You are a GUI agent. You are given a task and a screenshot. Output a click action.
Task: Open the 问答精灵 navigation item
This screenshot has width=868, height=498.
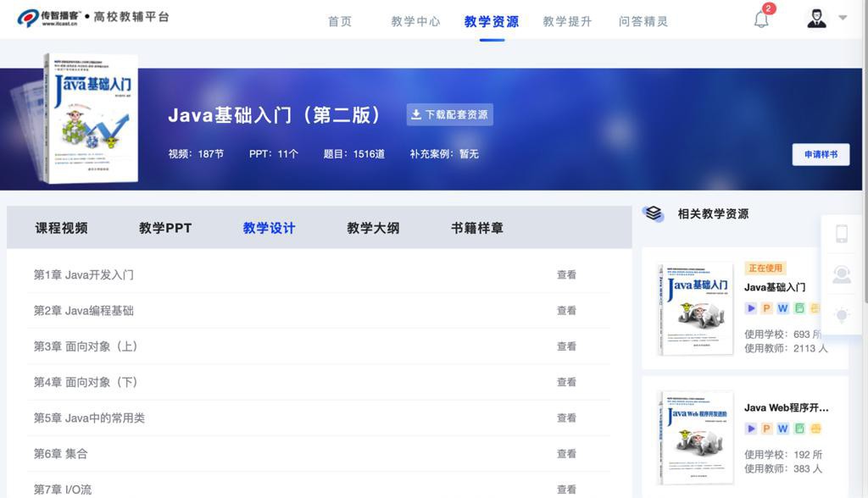coord(643,21)
